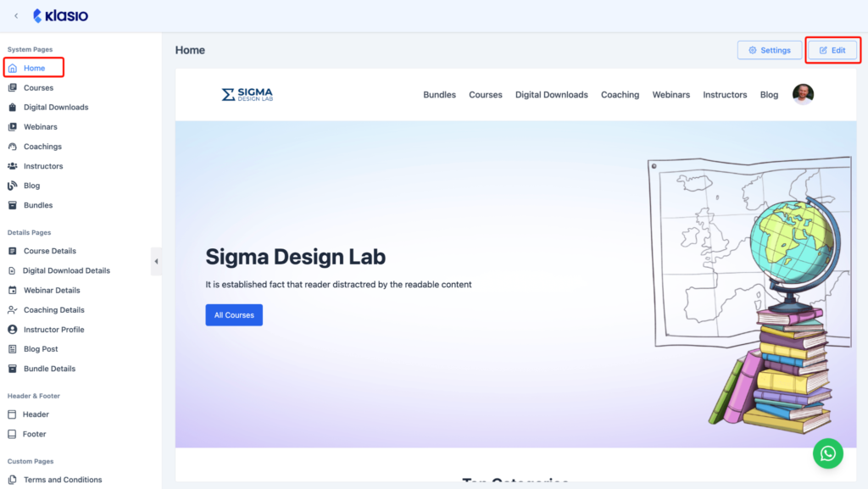Click the All Courses button
The image size is (868, 489).
pyautogui.click(x=234, y=314)
